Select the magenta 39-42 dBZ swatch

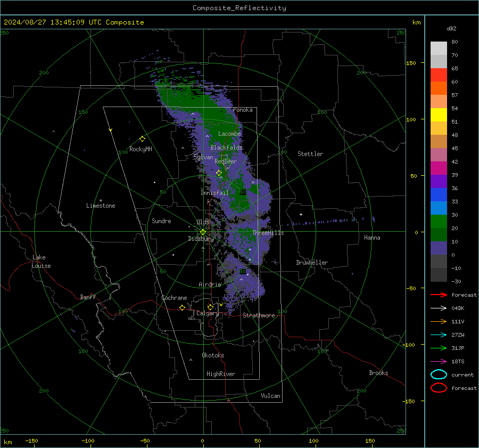[439, 168]
